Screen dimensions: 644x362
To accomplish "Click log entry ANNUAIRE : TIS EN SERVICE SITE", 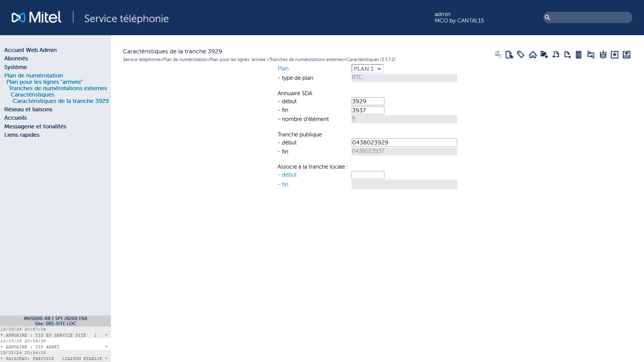I will click(54, 335).
